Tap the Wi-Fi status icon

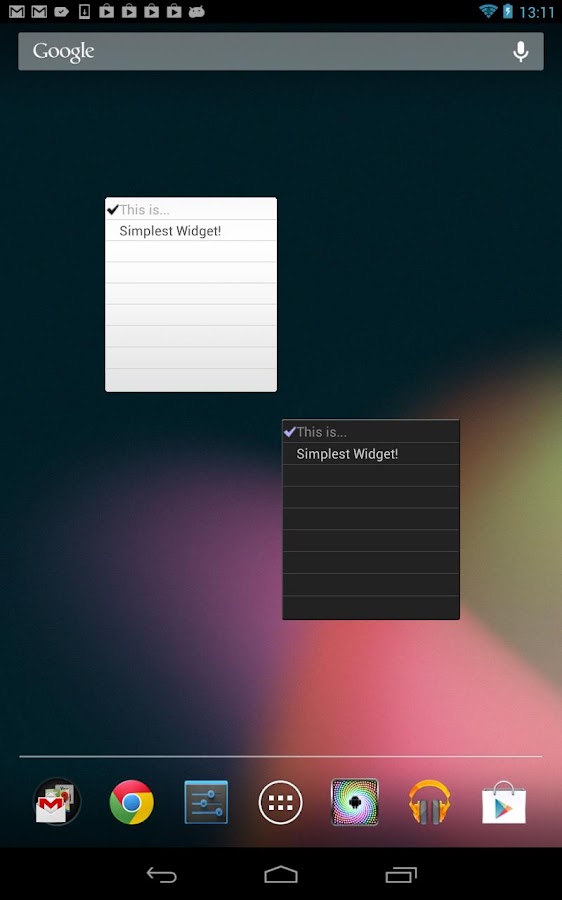coord(488,11)
